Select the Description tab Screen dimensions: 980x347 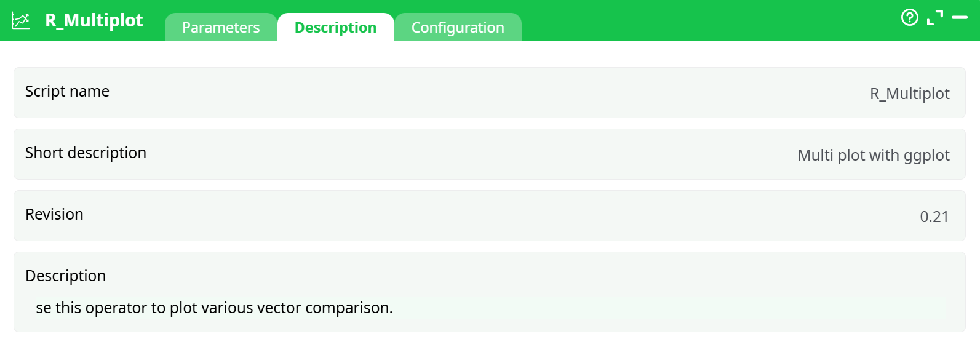335,28
